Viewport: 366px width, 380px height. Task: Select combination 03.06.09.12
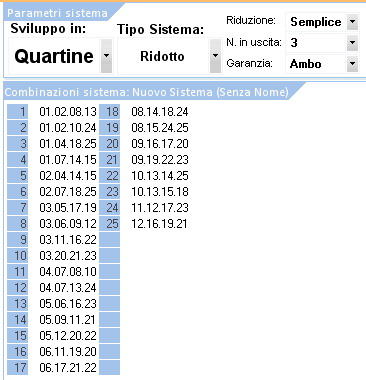pyautogui.click(x=68, y=224)
